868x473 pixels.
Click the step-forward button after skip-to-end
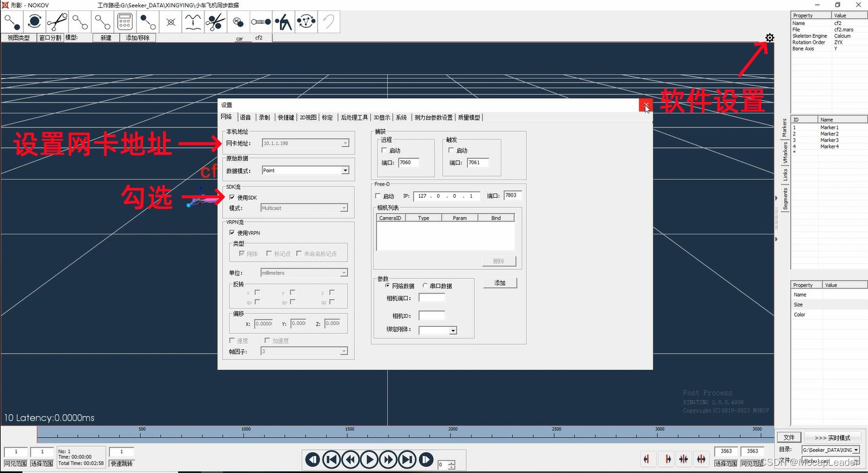pos(426,460)
